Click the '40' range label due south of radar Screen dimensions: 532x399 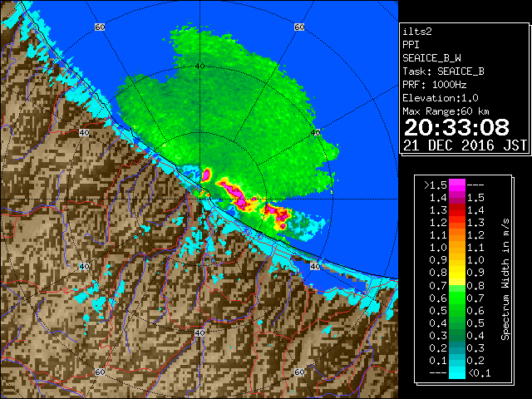(x=199, y=332)
